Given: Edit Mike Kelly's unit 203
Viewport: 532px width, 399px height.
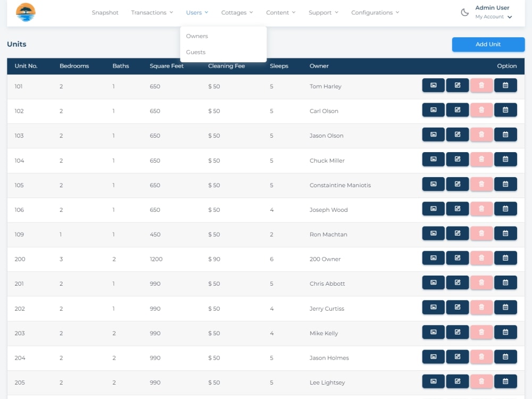Looking at the screenshot, I should [458, 332].
